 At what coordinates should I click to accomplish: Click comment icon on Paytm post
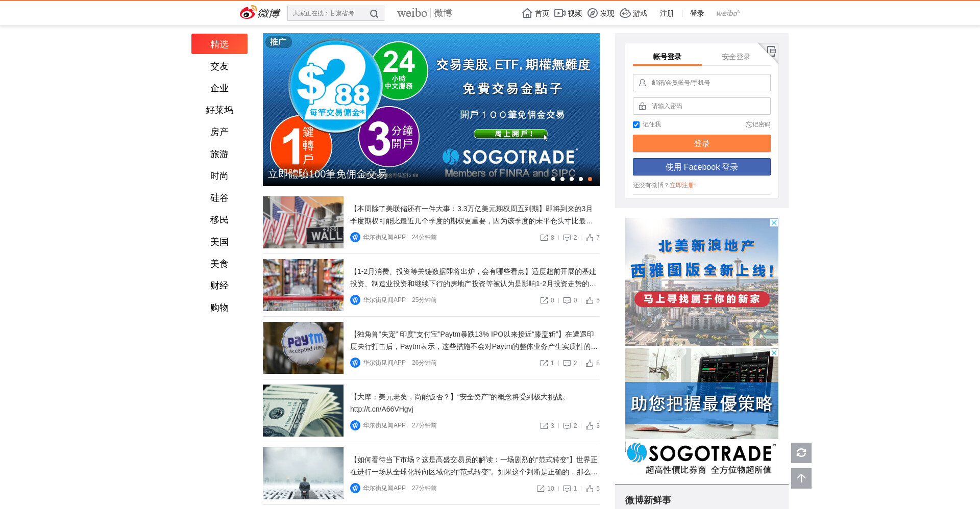(x=567, y=363)
